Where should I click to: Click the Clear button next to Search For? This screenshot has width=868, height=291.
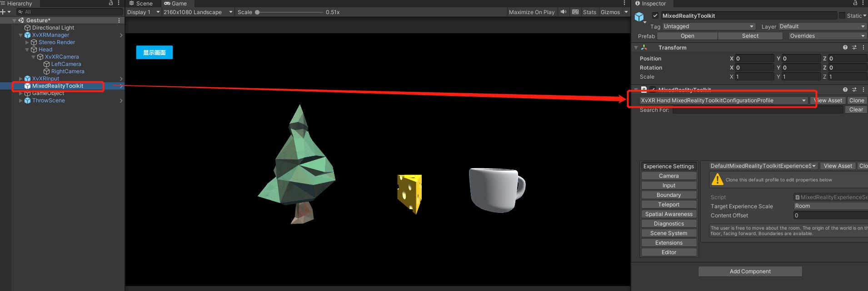coord(856,110)
